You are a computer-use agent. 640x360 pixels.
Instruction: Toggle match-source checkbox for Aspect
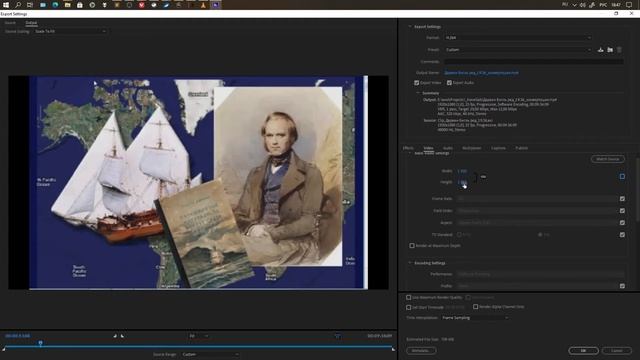pos(622,222)
